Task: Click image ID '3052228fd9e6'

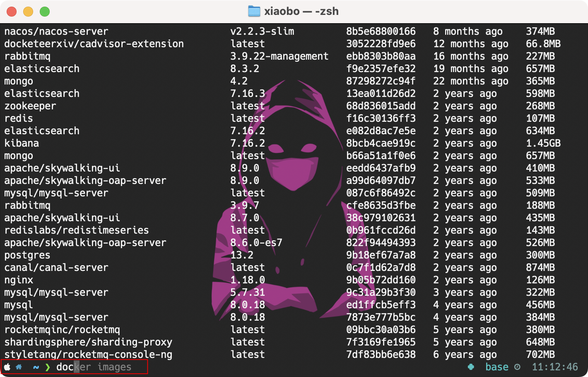Action: click(x=381, y=44)
